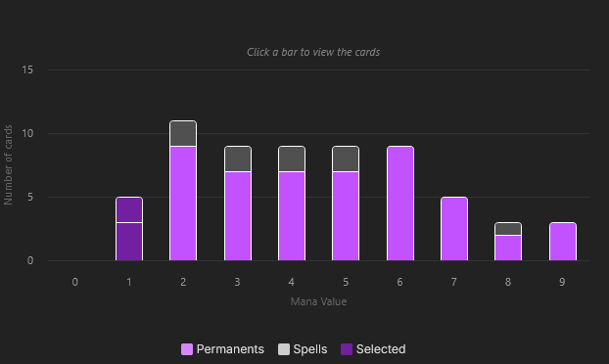Screen dimensions: 609x364
Task: Select the spells segment at mana value 3
Action: tap(238, 159)
